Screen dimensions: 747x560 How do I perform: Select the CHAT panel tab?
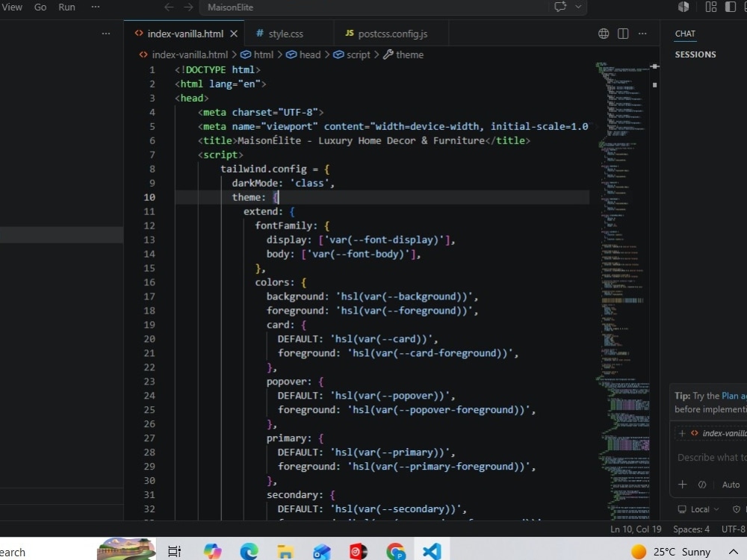click(x=685, y=34)
